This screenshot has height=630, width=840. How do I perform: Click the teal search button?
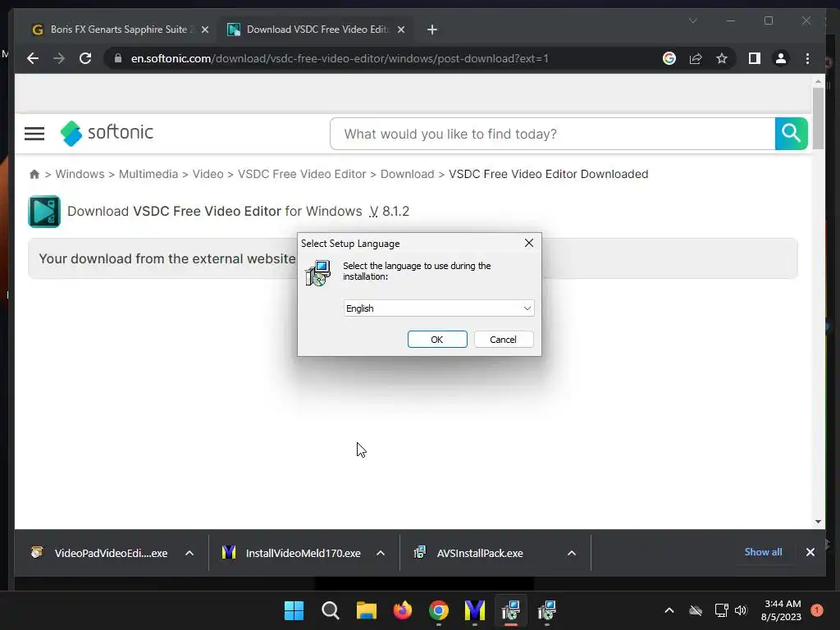[792, 134]
